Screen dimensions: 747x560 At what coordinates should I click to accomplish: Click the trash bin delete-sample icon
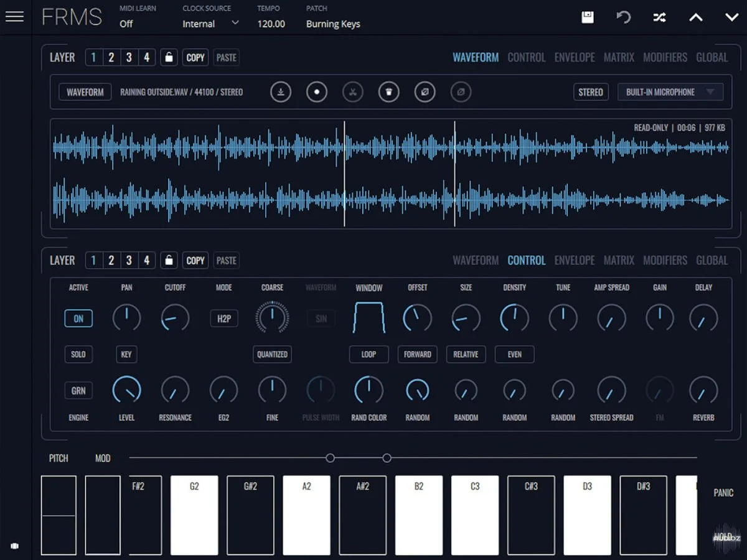389,92
